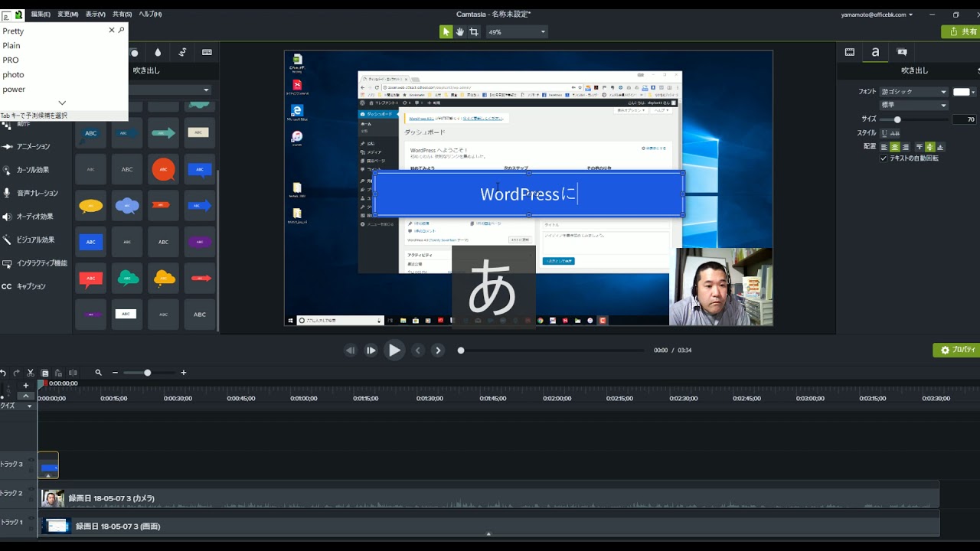Viewport: 980px width, 551px height.
Task: Zoom out timeline with minus button
Action: click(116, 373)
